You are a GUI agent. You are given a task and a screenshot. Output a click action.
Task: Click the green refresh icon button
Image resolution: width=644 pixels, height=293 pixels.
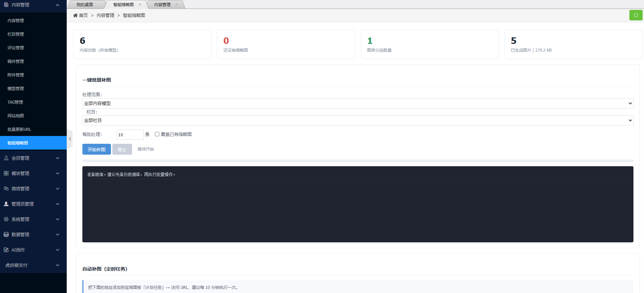[x=636, y=15]
